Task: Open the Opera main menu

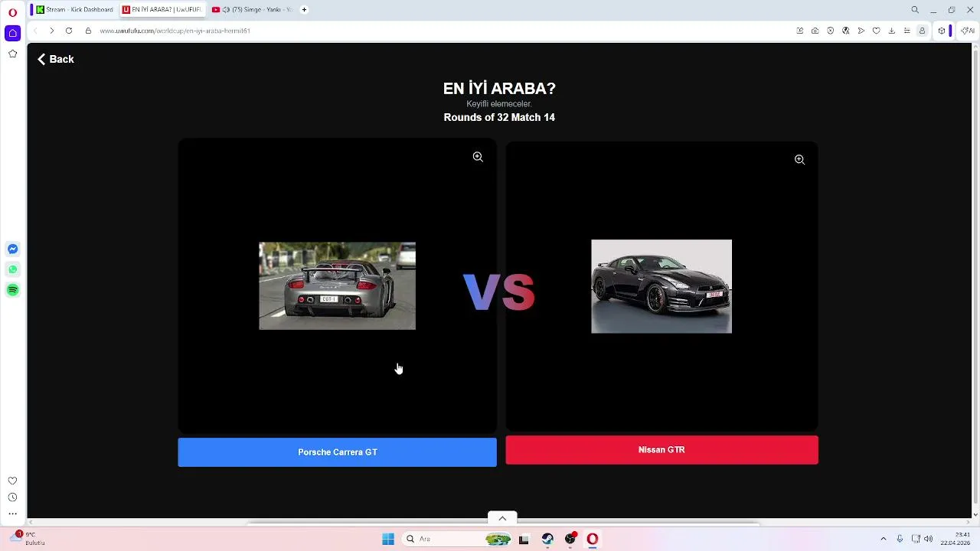Action: [12, 12]
